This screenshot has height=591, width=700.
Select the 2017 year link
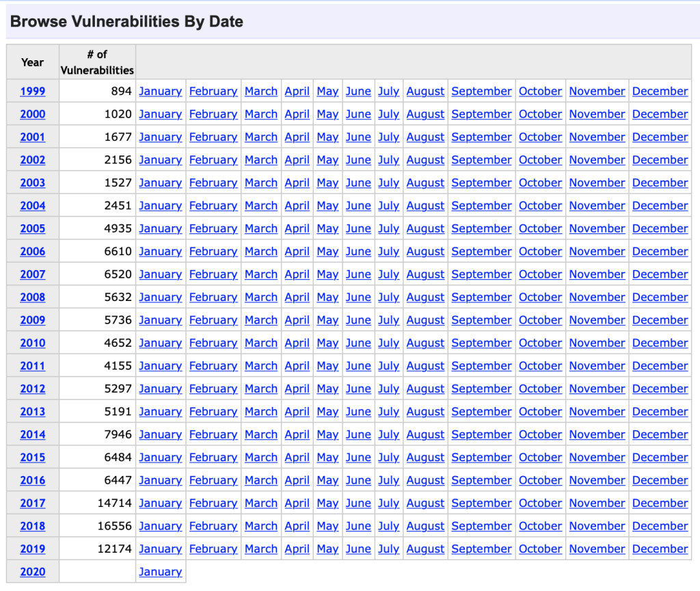[x=33, y=503]
